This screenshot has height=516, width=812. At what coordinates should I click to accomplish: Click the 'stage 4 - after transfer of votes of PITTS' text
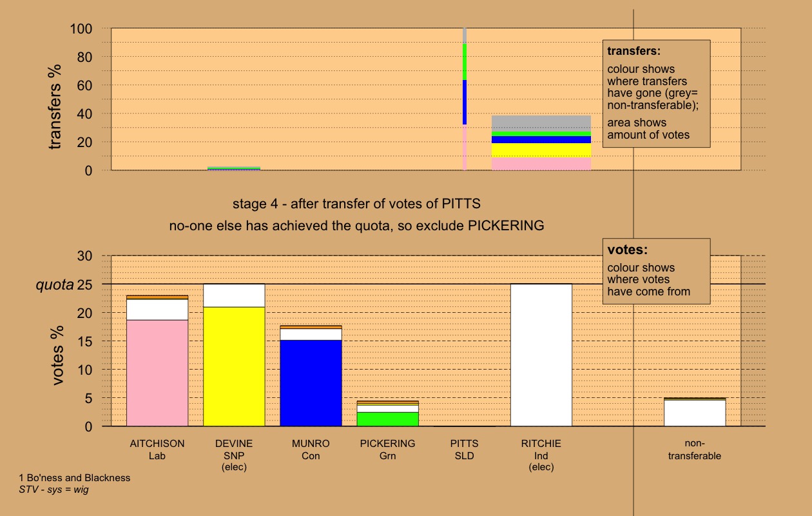356,204
